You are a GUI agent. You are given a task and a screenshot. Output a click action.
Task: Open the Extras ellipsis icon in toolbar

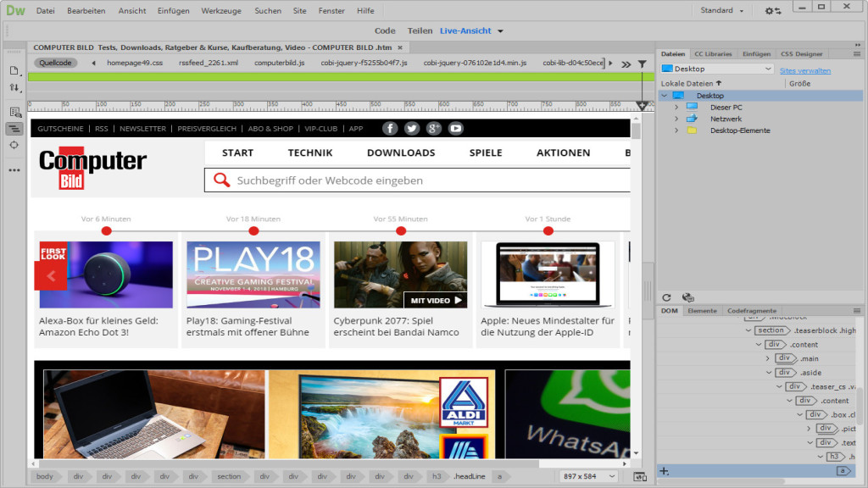coord(14,169)
